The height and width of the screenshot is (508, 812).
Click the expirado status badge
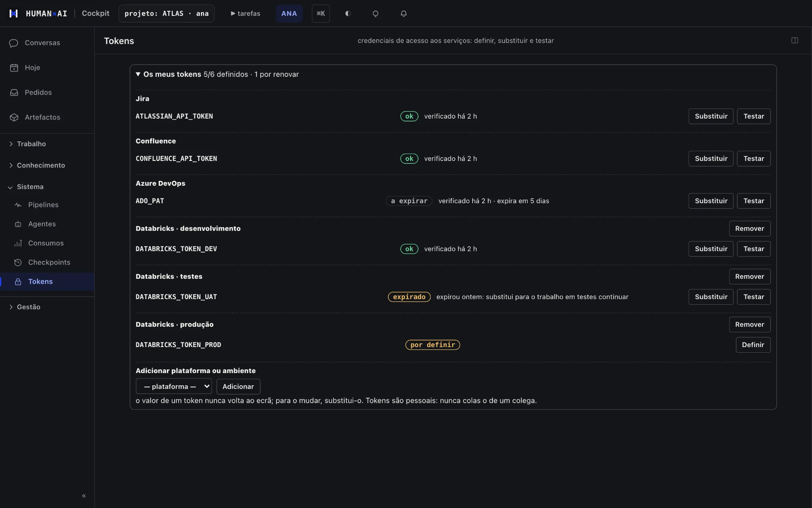coord(409,297)
